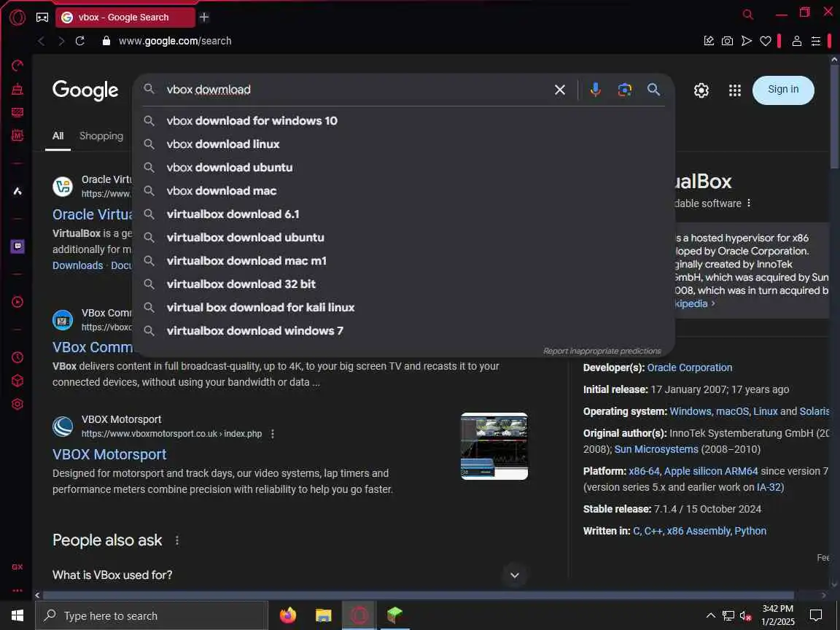Choose suggestion virtual box download for kali linux
The image size is (840, 630).
(403, 308)
